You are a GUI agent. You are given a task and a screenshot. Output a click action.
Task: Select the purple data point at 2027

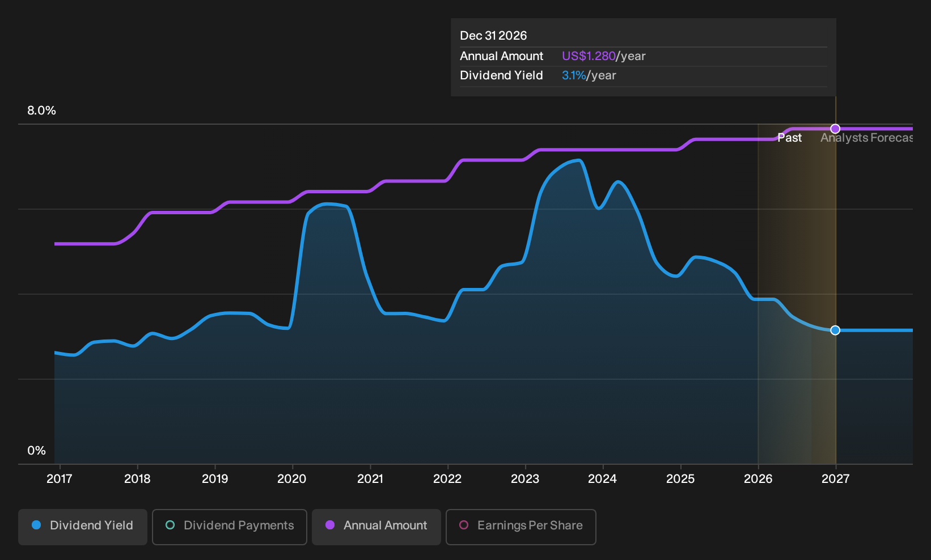(x=835, y=129)
